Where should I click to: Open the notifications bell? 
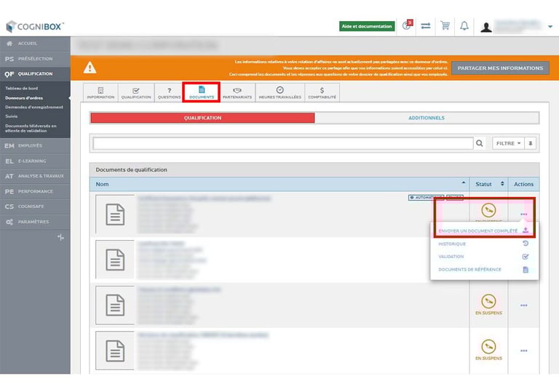tap(464, 25)
